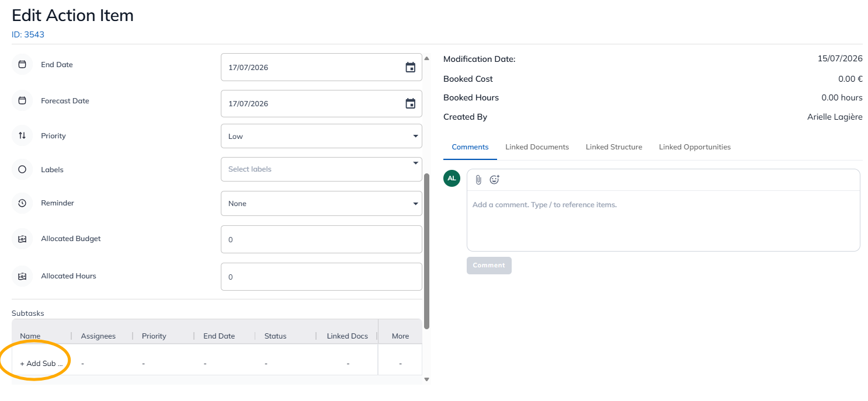This screenshot has width=868, height=401.
Task: Click the Status column header
Action: (276, 336)
